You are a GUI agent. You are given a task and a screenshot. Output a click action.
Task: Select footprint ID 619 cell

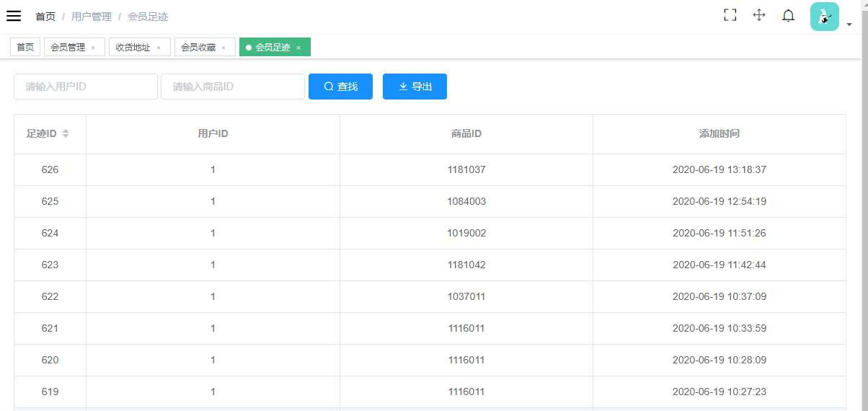point(50,392)
